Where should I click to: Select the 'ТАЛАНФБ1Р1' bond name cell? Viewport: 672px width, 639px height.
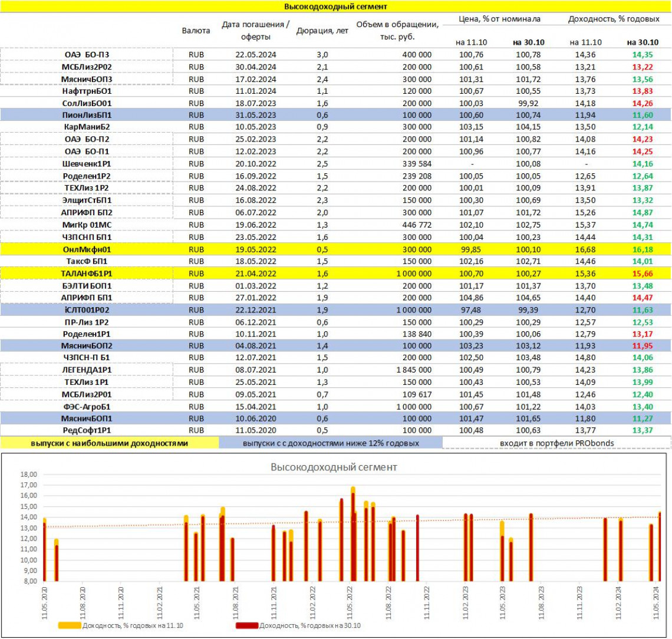(87, 274)
